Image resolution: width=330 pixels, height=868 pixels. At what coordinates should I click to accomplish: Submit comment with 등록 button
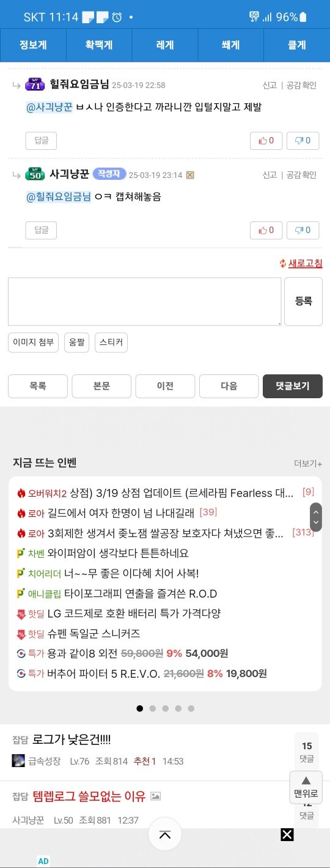click(304, 301)
